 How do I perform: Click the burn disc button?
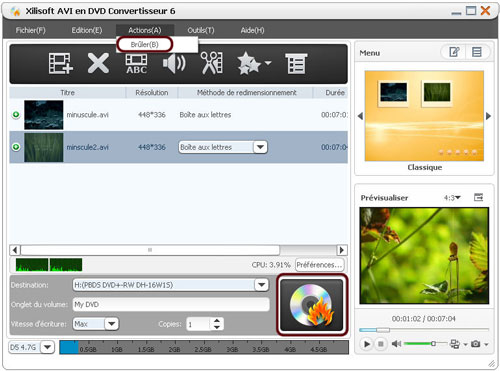coord(312,305)
